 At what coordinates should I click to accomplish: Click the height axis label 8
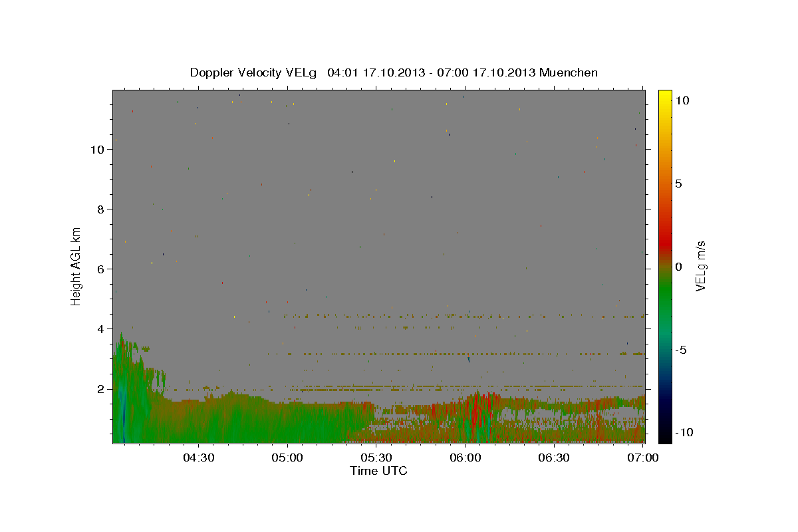coord(100,209)
